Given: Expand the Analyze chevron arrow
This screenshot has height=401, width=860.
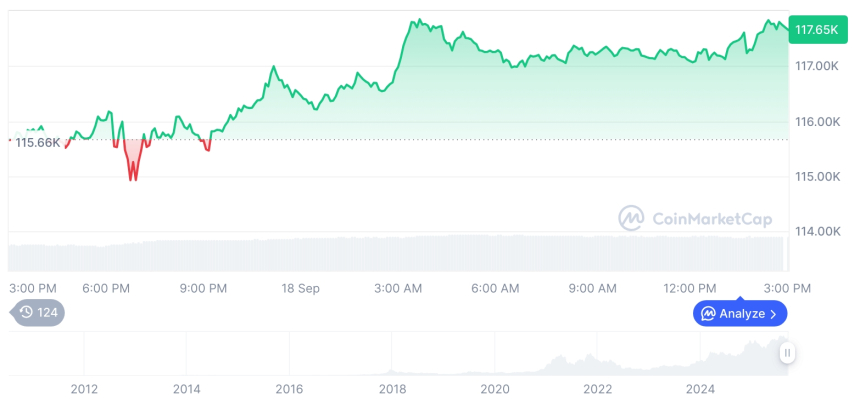Looking at the screenshot, I should pos(773,314).
